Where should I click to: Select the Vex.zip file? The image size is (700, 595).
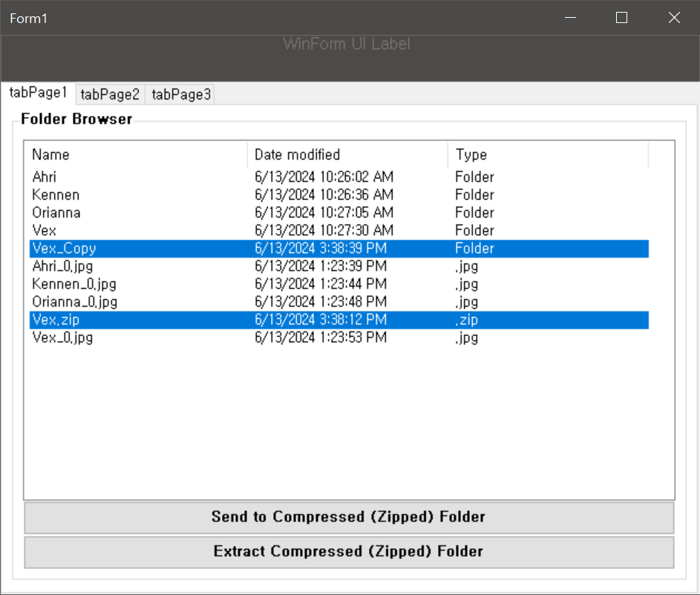click(x=339, y=320)
